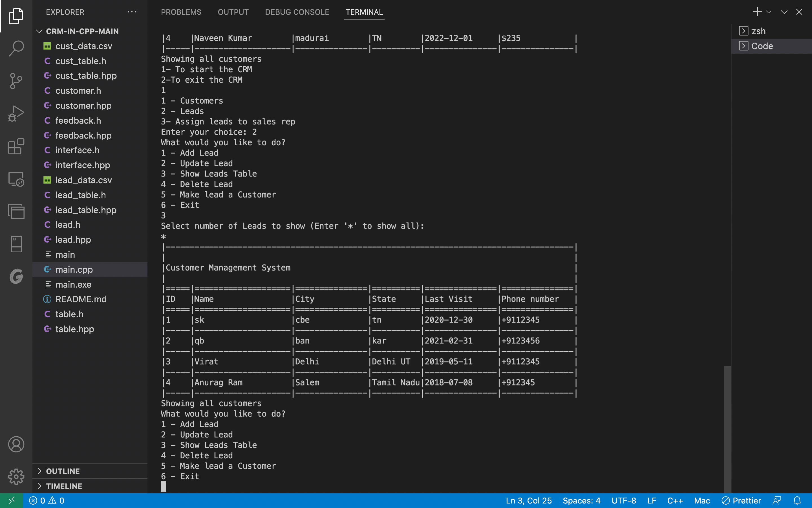Click the errors and warnings count in status bar

coord(46,501)
